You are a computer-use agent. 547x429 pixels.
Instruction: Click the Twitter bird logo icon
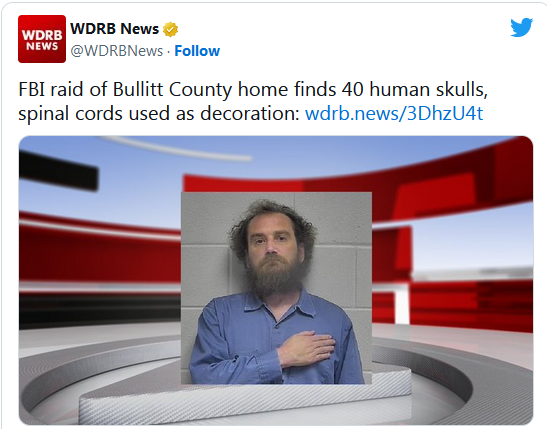522,27
